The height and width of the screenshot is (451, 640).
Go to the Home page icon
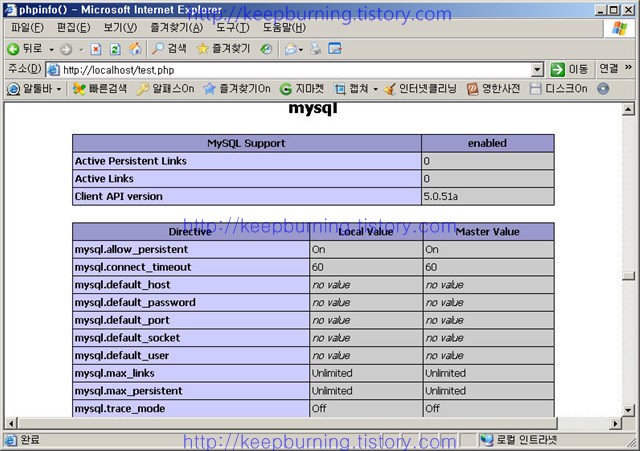[x=135, y=49]
